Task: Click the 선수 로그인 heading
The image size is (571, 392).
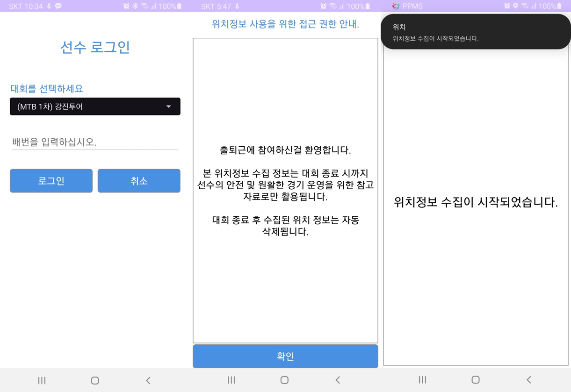Action: 95,47
